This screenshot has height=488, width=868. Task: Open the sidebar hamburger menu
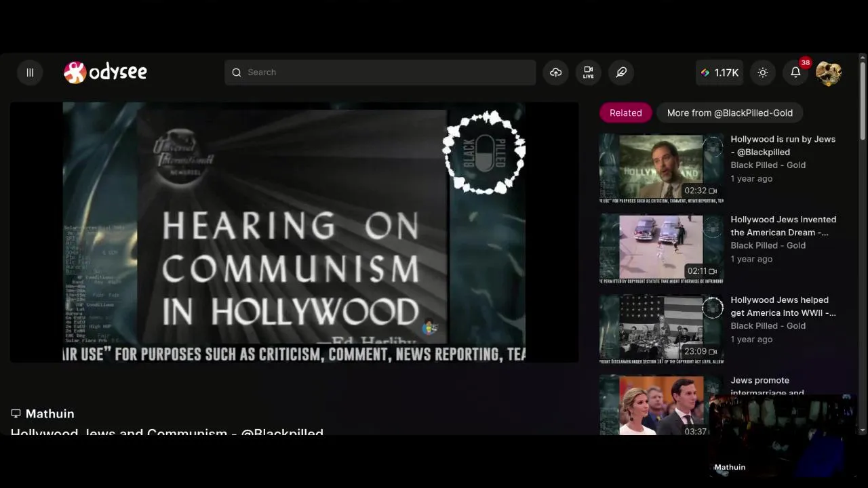coord(30,73)
